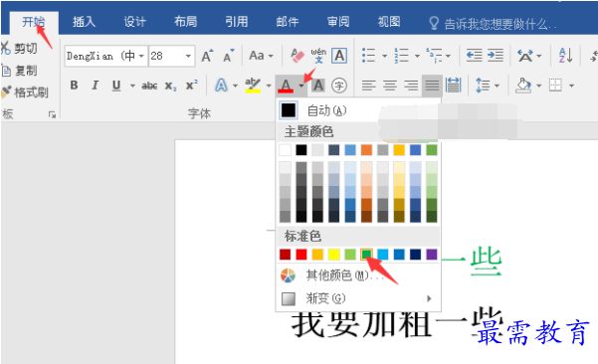Click the Borders icon
Image resolution: width=598 pixels, height=364 pixels.
[555, 85]
